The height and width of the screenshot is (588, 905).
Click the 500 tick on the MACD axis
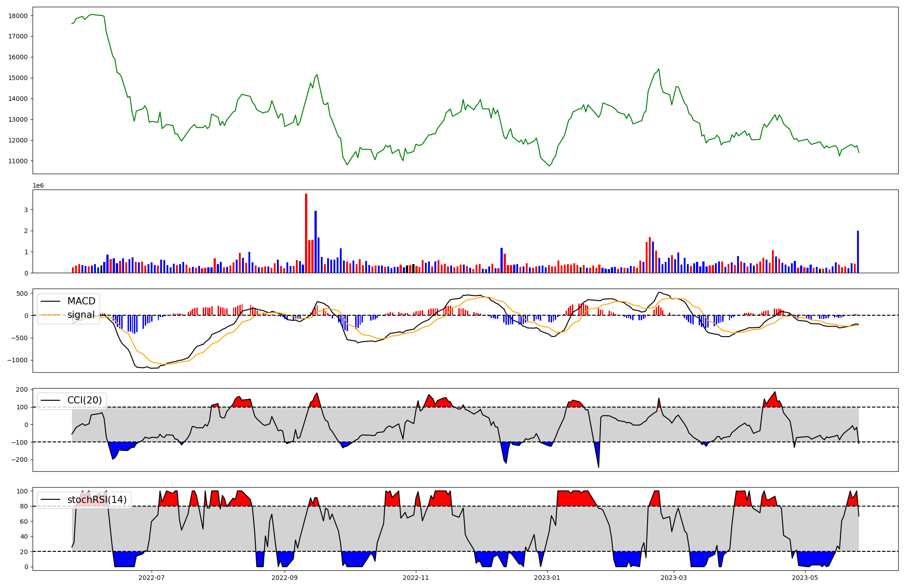click(x=23, y=294)
